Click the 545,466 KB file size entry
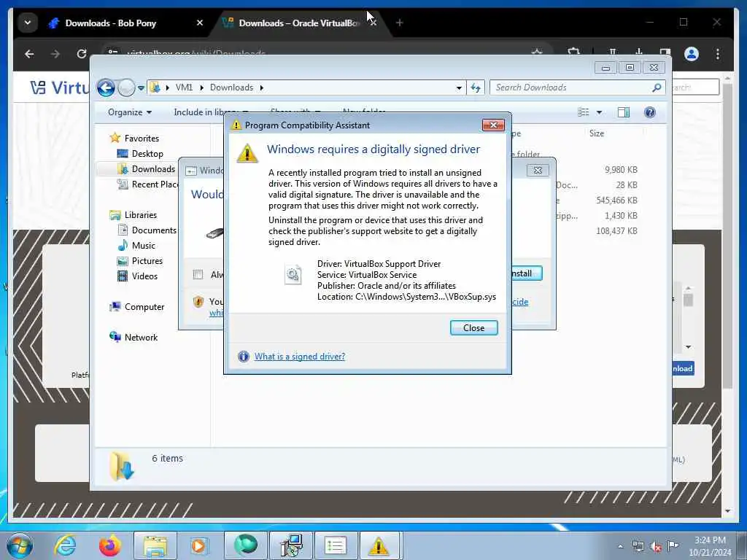Screen dimensions: 747x560 [616, 200]
